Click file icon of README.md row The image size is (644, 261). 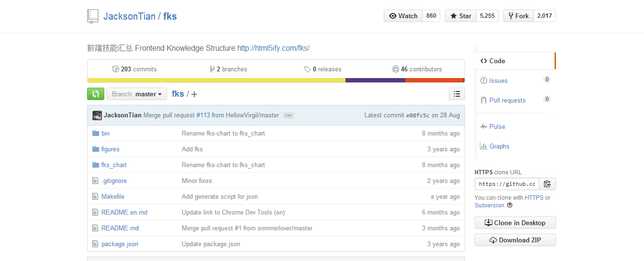tap(95, 228)
